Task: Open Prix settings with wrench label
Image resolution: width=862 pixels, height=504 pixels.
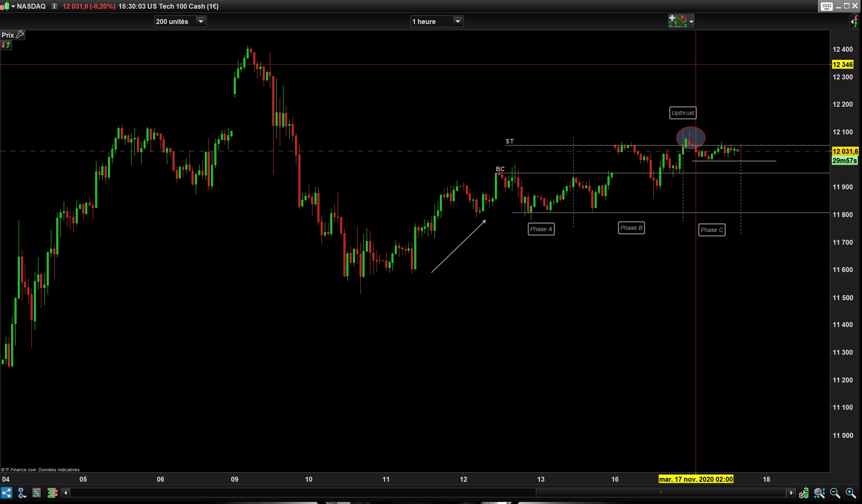Action: 13,35
